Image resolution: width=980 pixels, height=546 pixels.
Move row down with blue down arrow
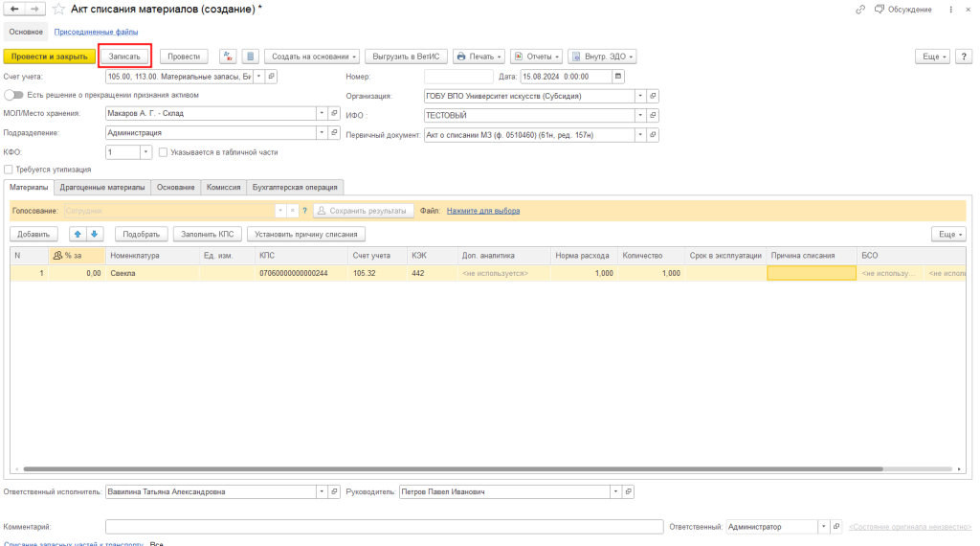coord(95,234)
